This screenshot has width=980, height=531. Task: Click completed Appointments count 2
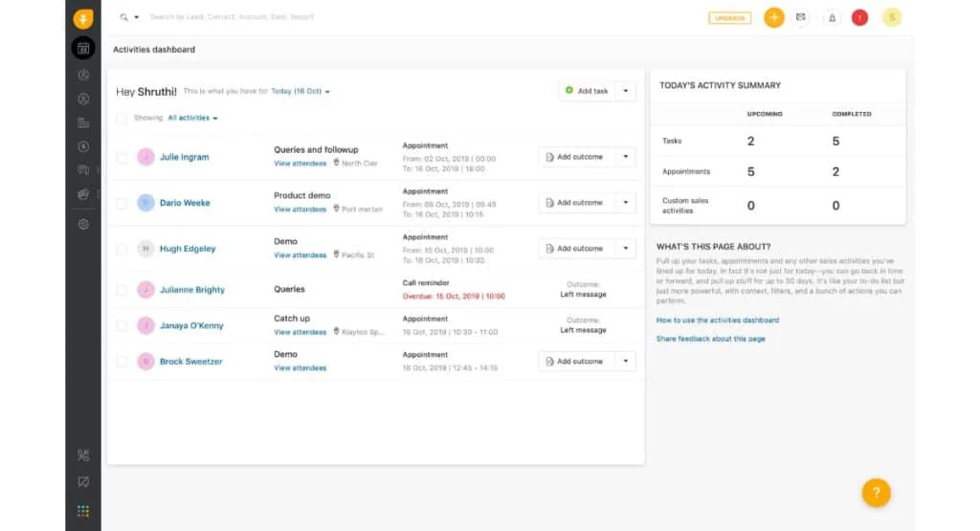(835, 172)
